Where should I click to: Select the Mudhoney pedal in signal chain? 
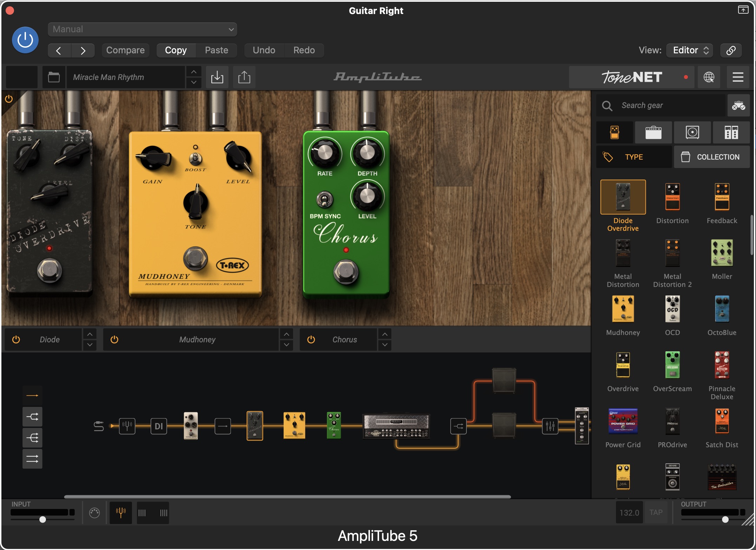294,426
